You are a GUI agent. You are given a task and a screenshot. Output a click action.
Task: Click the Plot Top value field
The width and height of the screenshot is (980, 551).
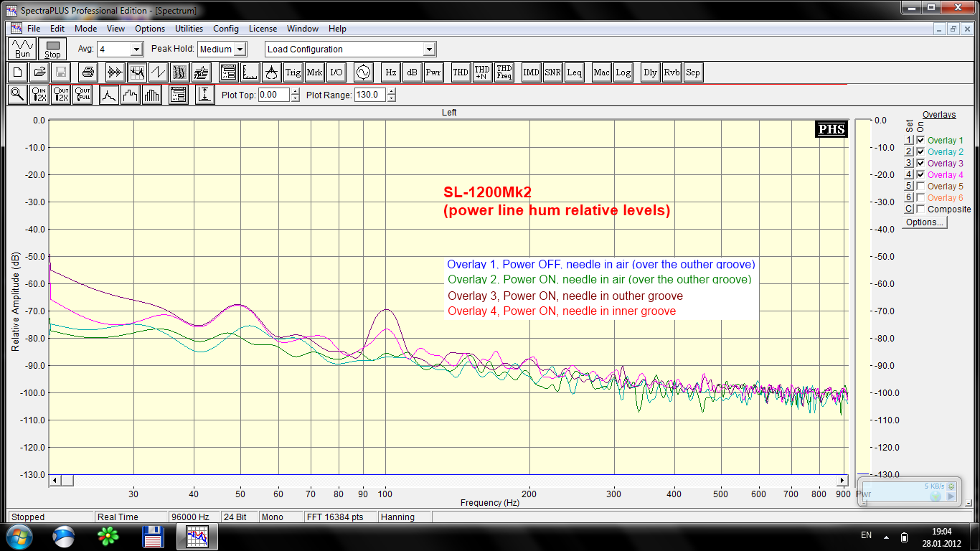tap(274, 95)
